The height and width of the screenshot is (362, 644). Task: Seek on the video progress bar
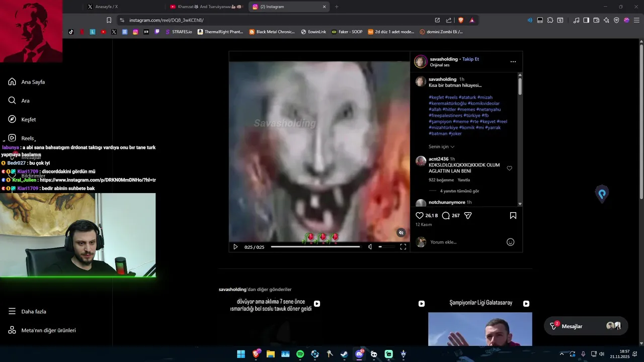point(315,247)
